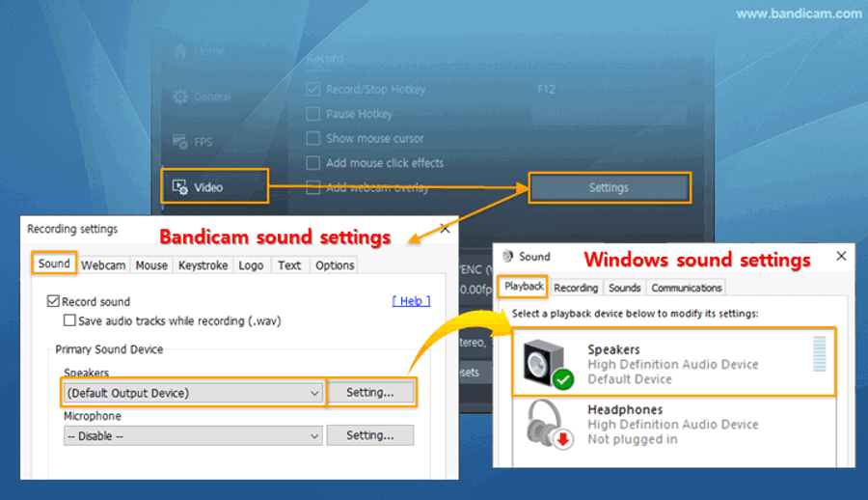Select Playback tab in Windows Sound dialog
868x500 pixels.
coord(523,287)
